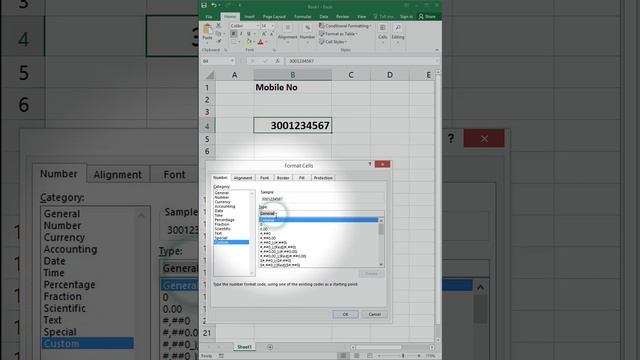
Task: Toggle Bold formatting button
Action: pyautogui.click(x=233, y=34)
